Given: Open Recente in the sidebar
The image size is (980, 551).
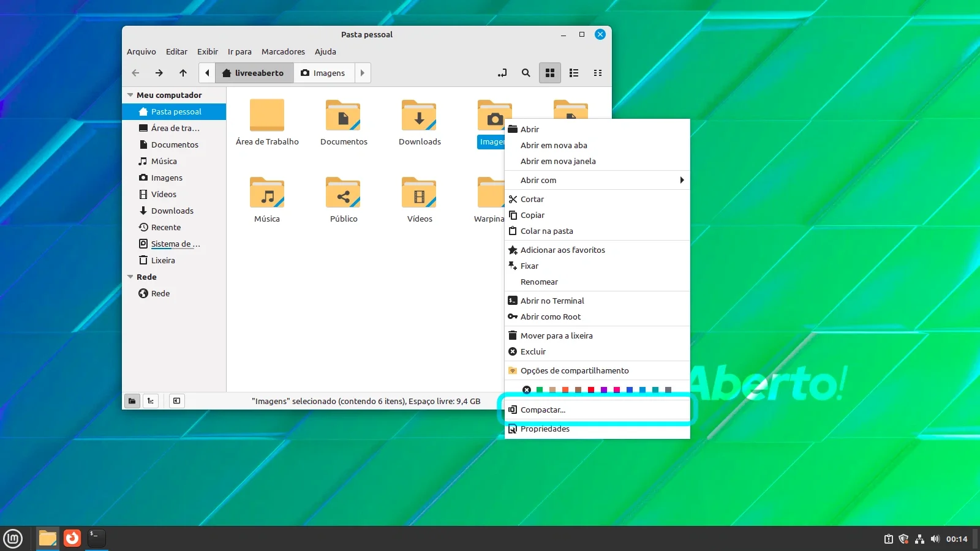Looking at the screenshot, I should pos(174,228).
